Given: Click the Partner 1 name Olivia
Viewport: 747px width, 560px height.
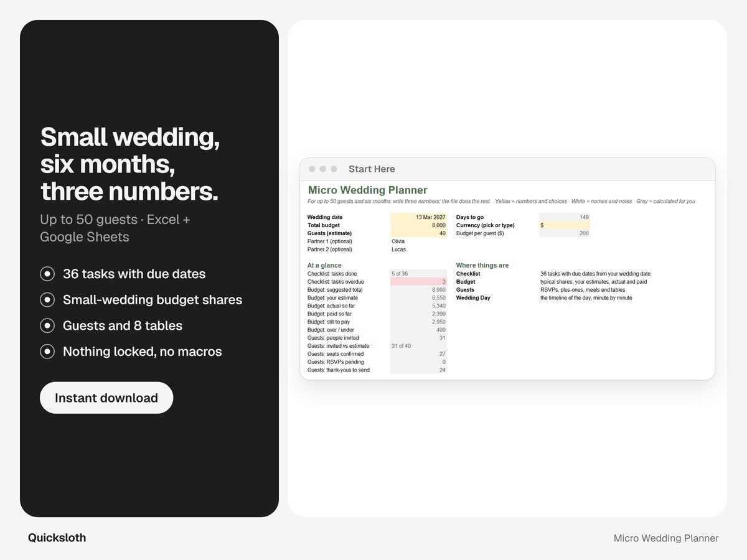Looking at the screenshot, I should [398, 241].
